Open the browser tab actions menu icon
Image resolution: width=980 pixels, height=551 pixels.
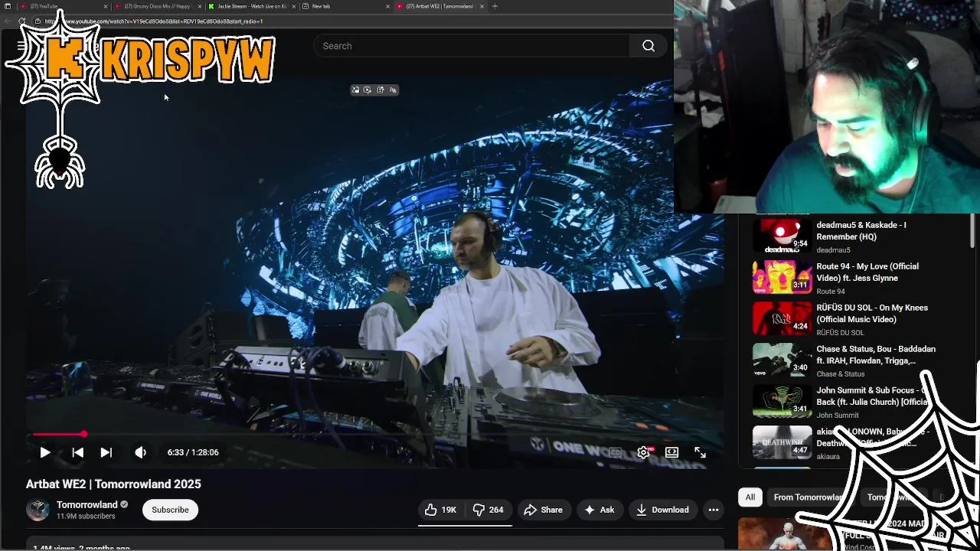8,6
